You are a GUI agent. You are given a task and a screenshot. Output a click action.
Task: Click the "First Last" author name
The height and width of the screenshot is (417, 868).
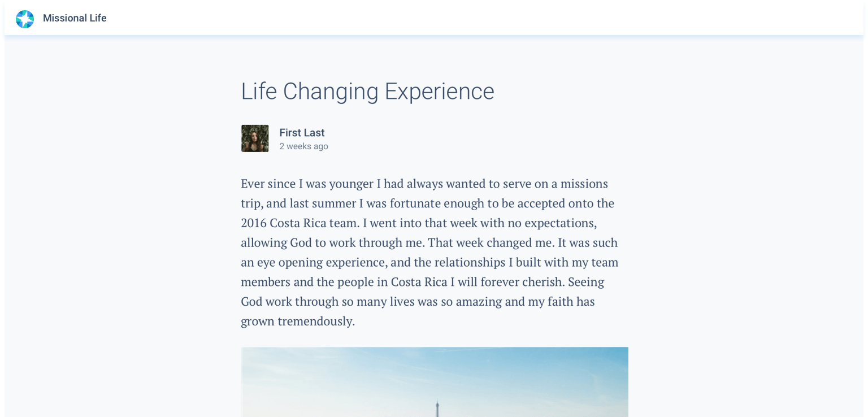click(302, 133)
